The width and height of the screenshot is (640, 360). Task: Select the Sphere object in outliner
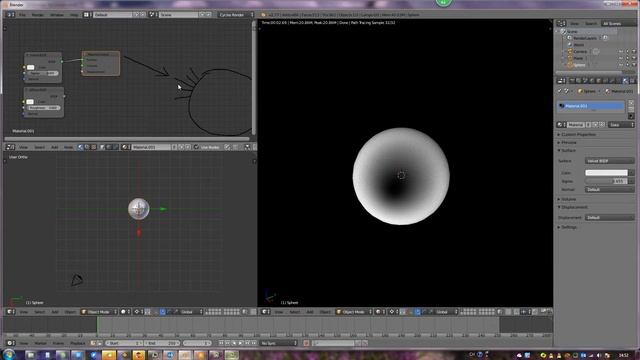579,65
